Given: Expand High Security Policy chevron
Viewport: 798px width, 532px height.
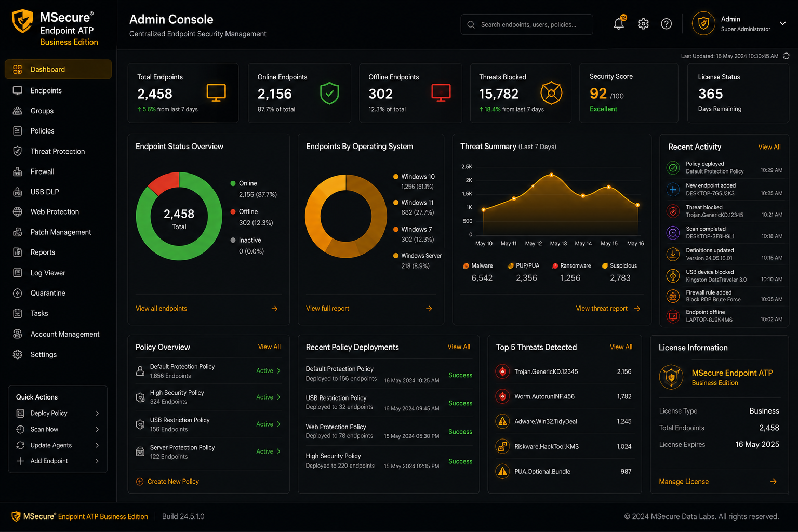Looking at the screenshot, I should 278,397.
